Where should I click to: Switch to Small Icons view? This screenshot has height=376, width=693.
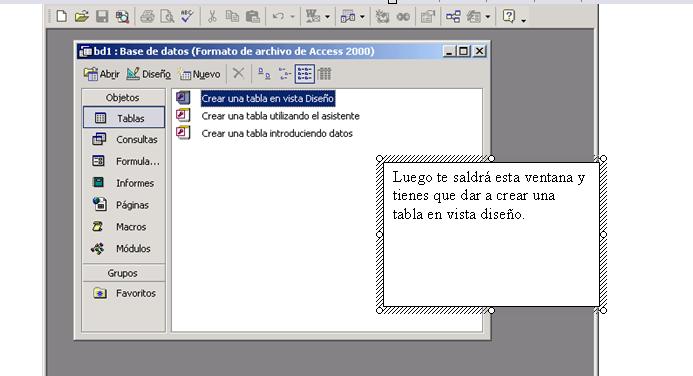pos(284,73)
